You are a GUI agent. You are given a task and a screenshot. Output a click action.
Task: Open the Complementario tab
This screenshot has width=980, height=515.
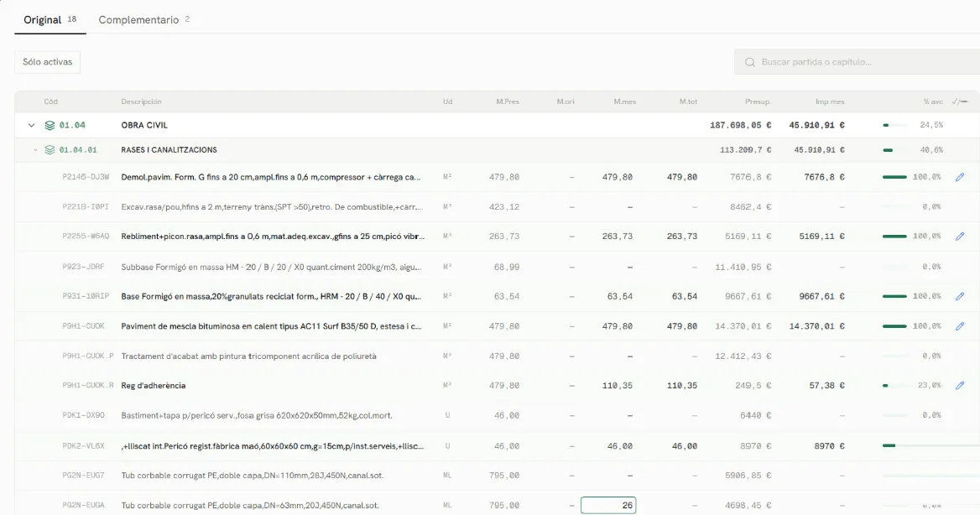[x=143, y=19]
